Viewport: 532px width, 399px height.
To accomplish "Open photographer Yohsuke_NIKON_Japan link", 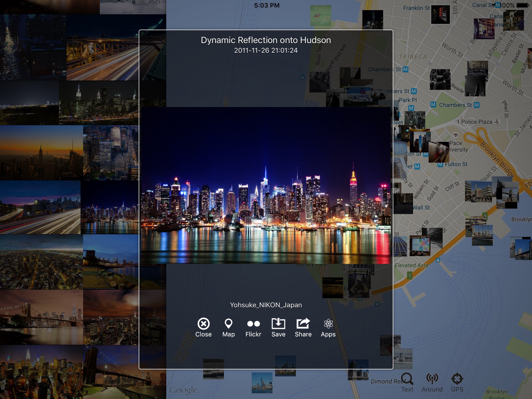I will [266, 305].
